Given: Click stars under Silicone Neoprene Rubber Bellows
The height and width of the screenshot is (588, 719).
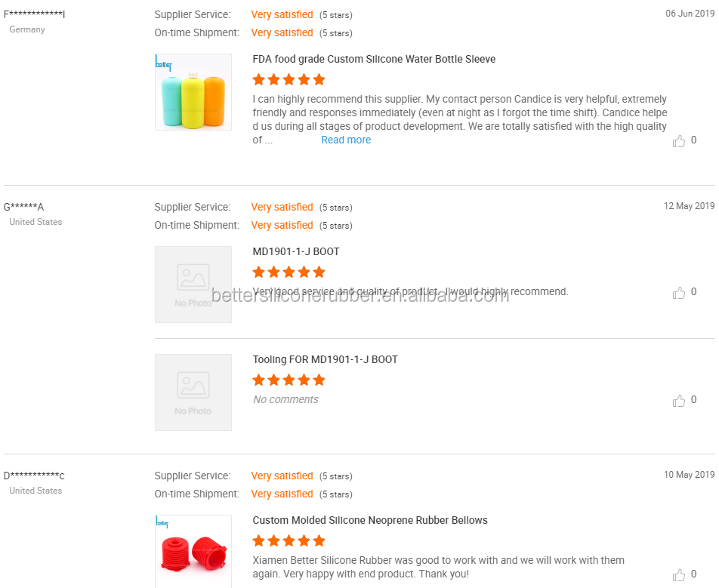Looking at the screenshot, I should pyautogui.click(x=289, y=540).
